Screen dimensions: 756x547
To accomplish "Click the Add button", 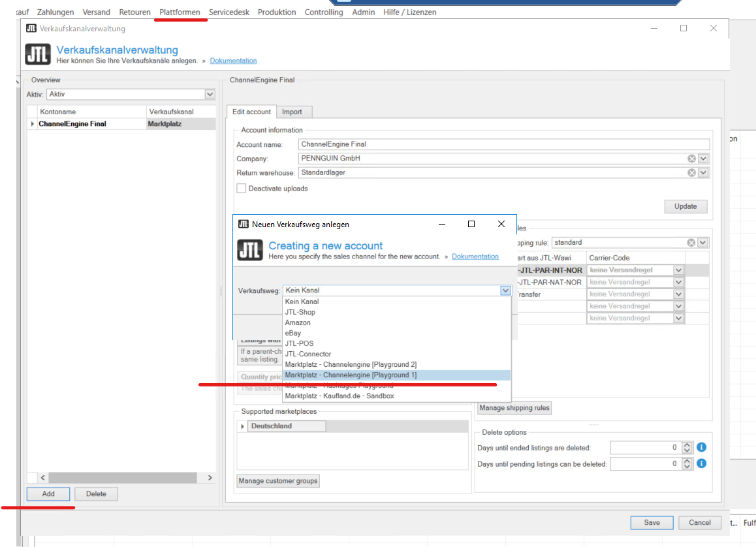I will click(x=48, y=494).
